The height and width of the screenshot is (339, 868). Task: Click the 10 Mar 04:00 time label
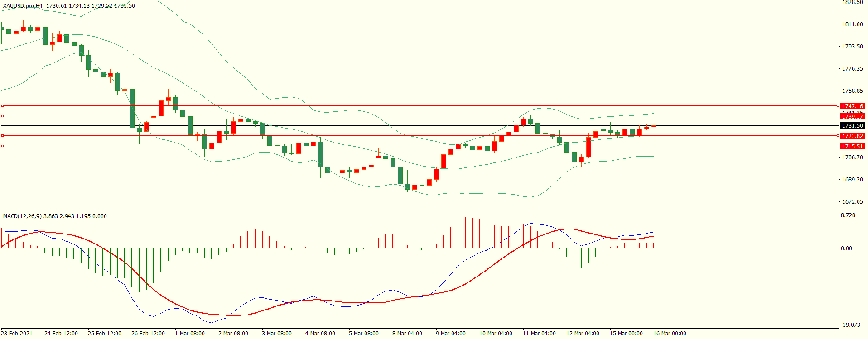(x=496, y=334)
